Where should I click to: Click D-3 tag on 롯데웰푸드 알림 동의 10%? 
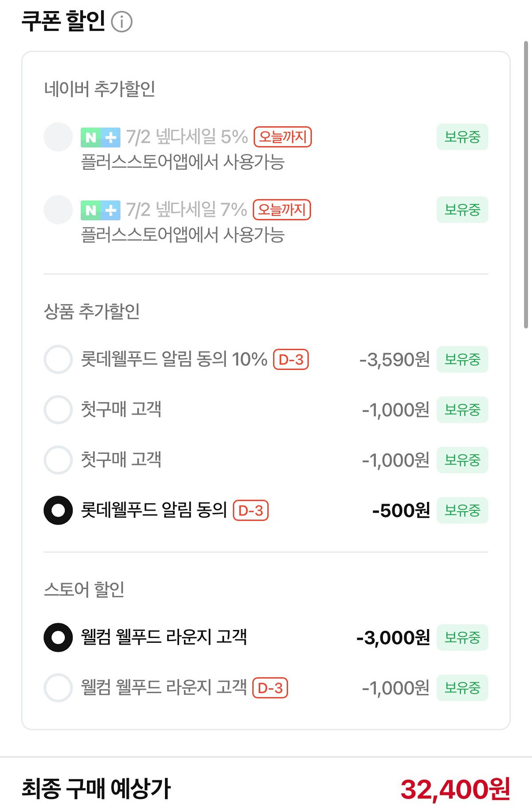point(291,359)
